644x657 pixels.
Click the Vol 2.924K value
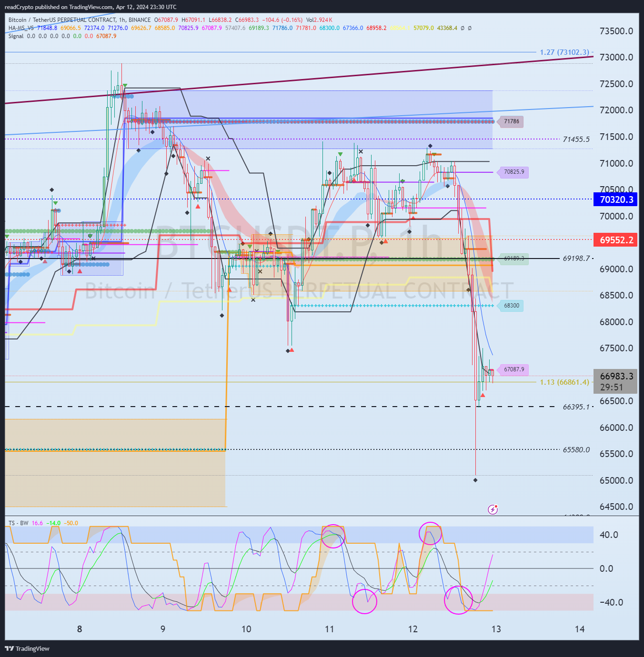click(x=319, y=20)
